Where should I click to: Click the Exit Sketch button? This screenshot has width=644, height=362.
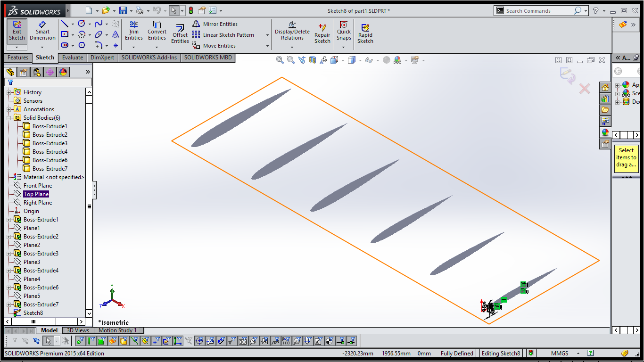17,31
